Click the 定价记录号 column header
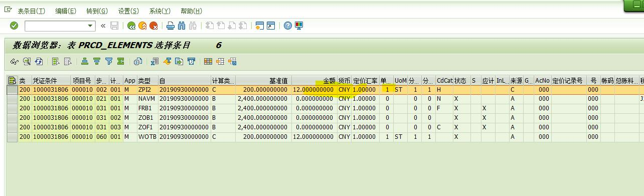Viewport: 644px width, 196px height. 569,80
